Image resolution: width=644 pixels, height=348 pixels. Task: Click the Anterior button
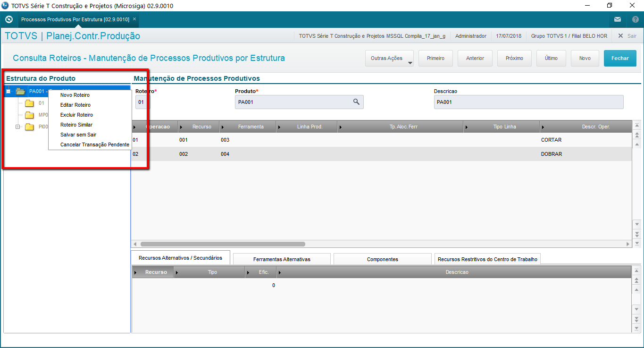tap(475, 58)
